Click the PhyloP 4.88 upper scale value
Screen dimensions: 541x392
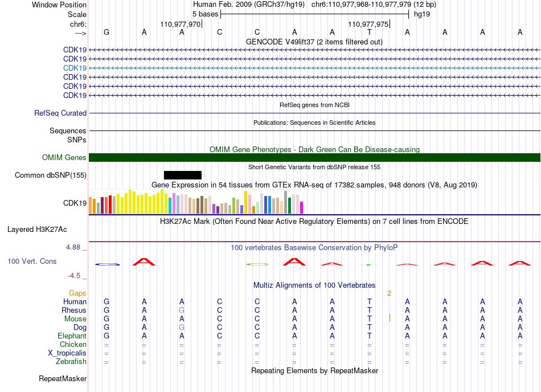click(73, 247)
